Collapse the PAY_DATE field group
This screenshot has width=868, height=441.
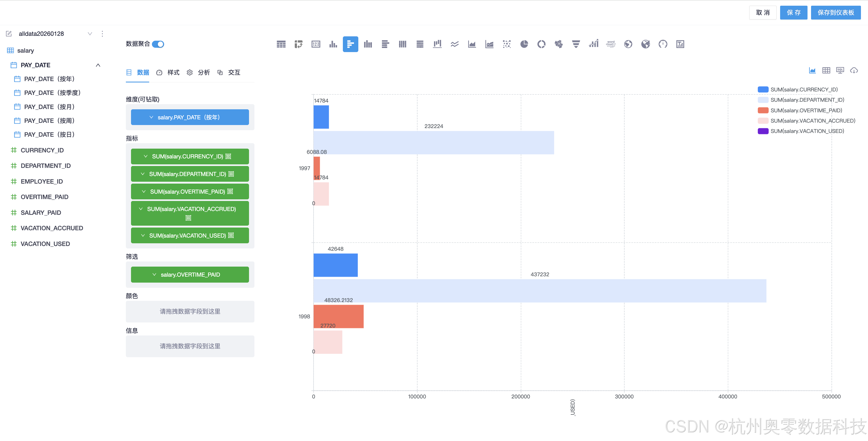(x=98, y=65)
